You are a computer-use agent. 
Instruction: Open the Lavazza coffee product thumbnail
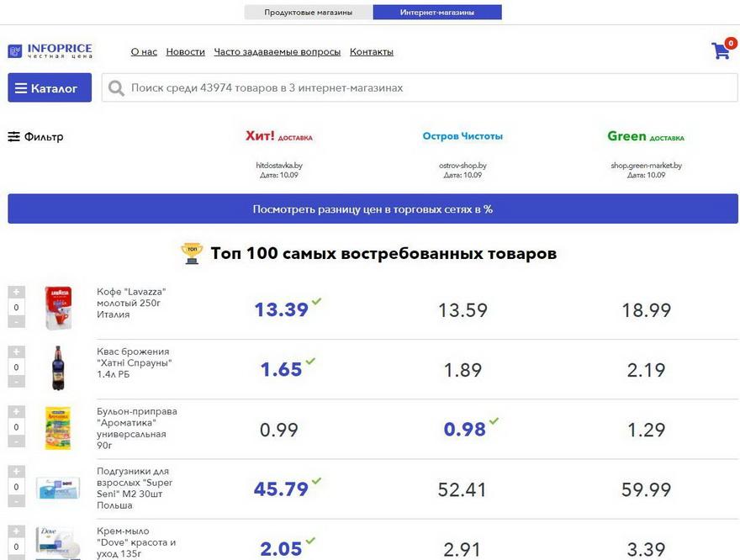[x=58, y=308]
